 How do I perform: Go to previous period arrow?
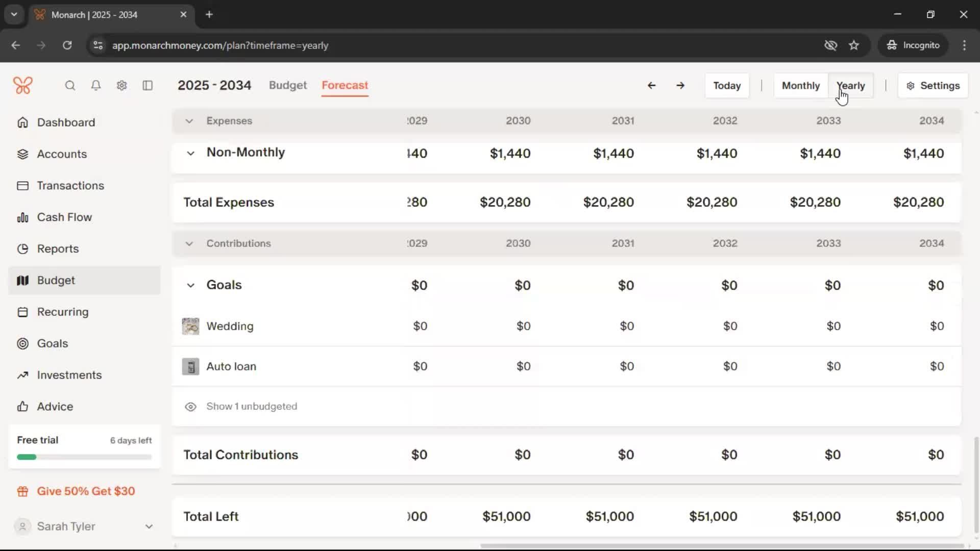pos(651,85)
